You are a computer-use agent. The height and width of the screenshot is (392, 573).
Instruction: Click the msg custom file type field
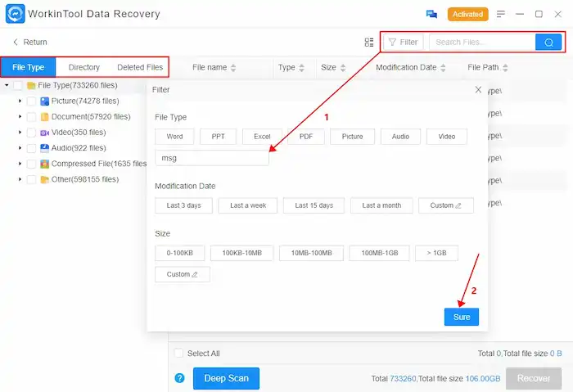click(x=212, y=158)
